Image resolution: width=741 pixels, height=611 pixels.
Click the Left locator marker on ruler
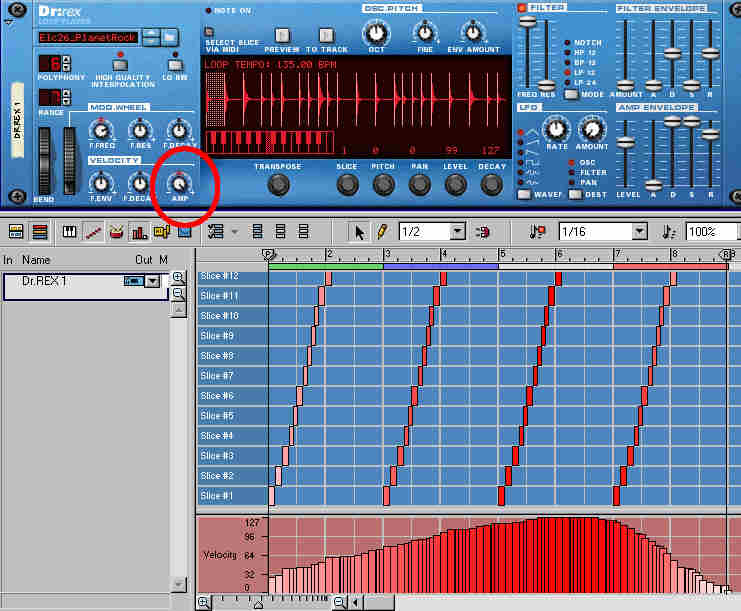(268, 255)
